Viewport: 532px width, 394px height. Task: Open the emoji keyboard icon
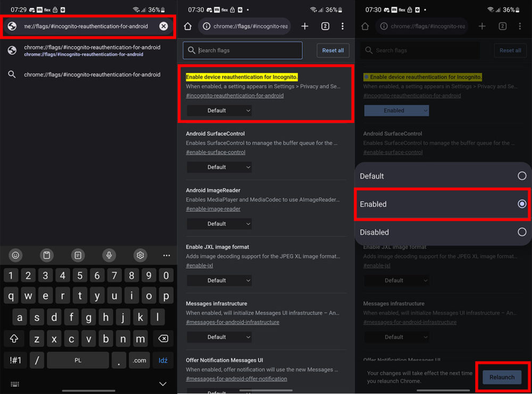coord(15,255)
